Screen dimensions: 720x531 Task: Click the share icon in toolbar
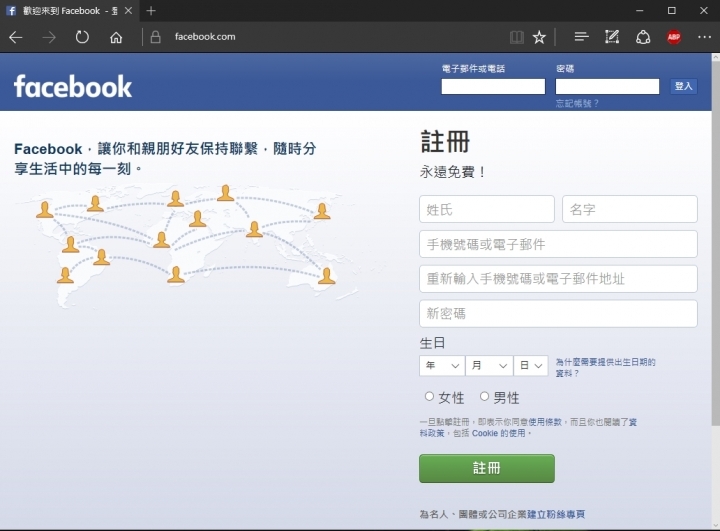(x=643, y=37)
